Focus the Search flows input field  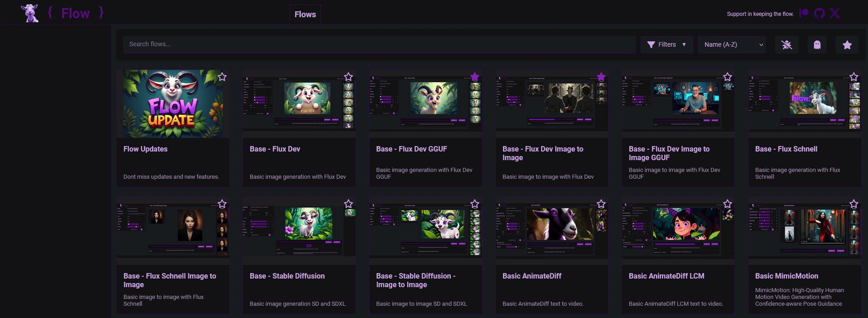click(x=379, y=44)
